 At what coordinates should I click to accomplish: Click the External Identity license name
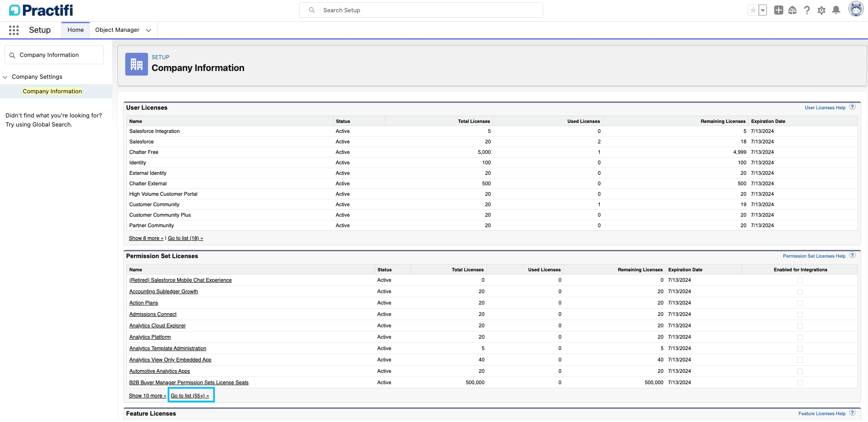click(148, 173)
